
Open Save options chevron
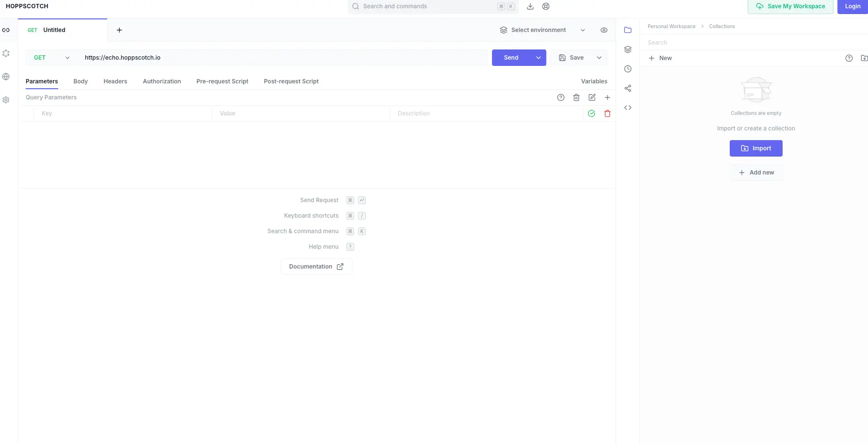599,58
